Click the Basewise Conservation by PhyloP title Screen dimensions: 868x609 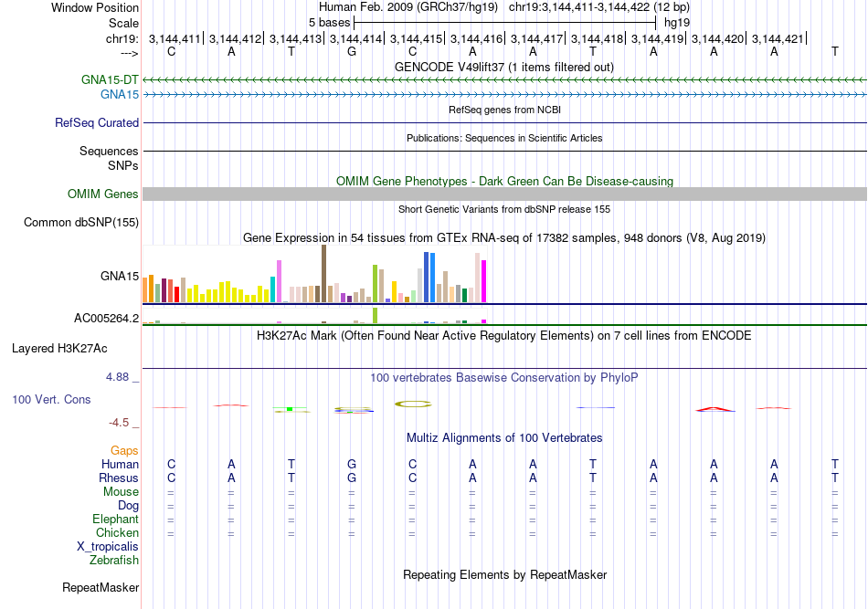coord(504,378)
